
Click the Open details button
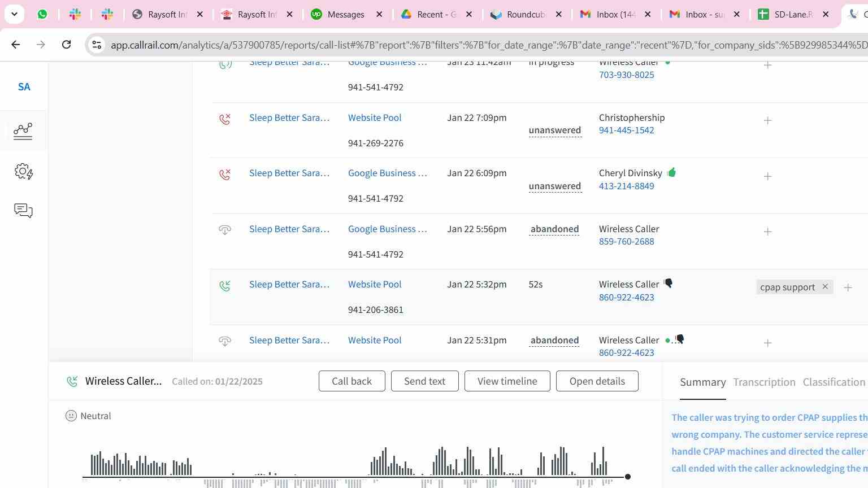pyautogui.click(x=597, y=381)
